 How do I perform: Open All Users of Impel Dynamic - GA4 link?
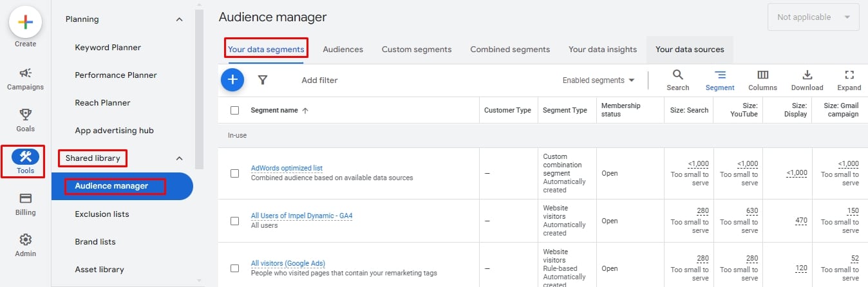click(301, 216)
